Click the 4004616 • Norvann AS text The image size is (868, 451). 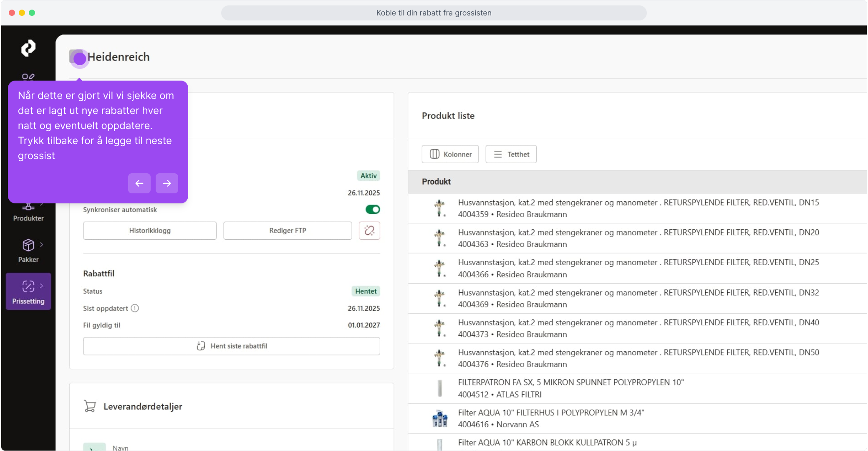tap(499, 425)
